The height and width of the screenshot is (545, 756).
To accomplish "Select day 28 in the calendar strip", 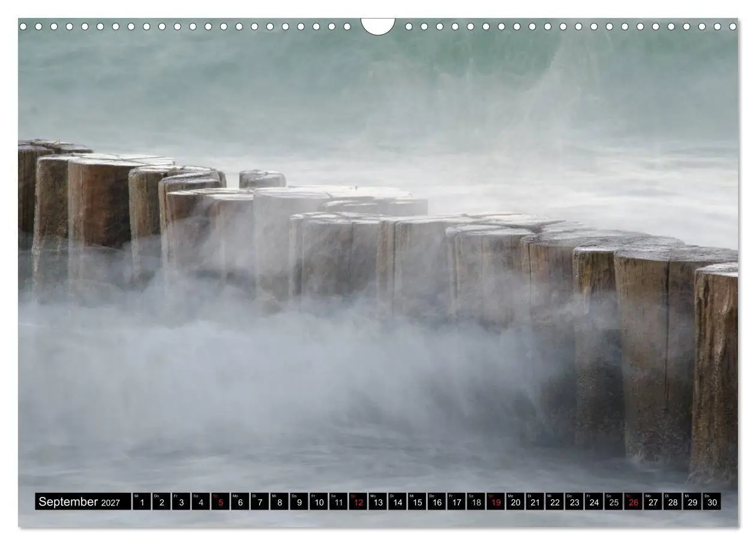I will point(673,502).
